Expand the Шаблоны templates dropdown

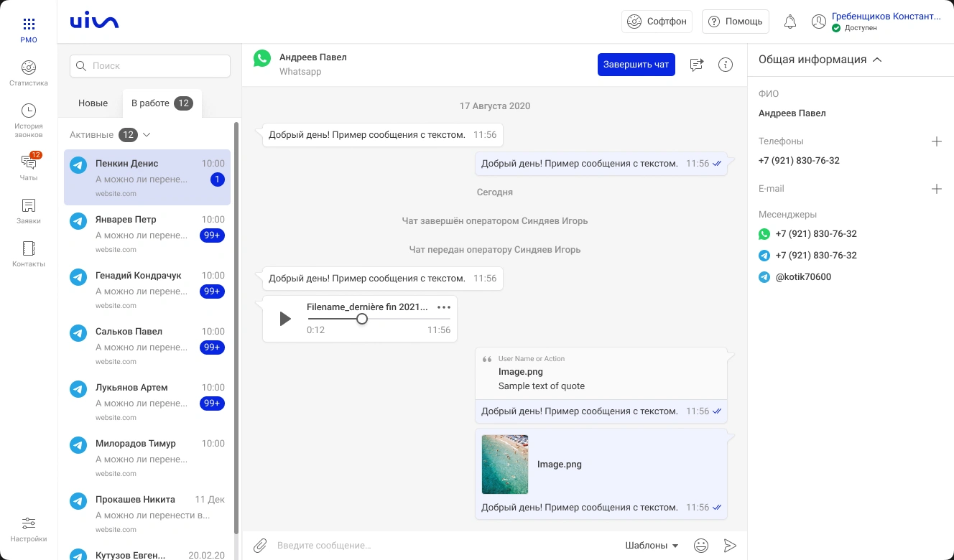(652, 546)
